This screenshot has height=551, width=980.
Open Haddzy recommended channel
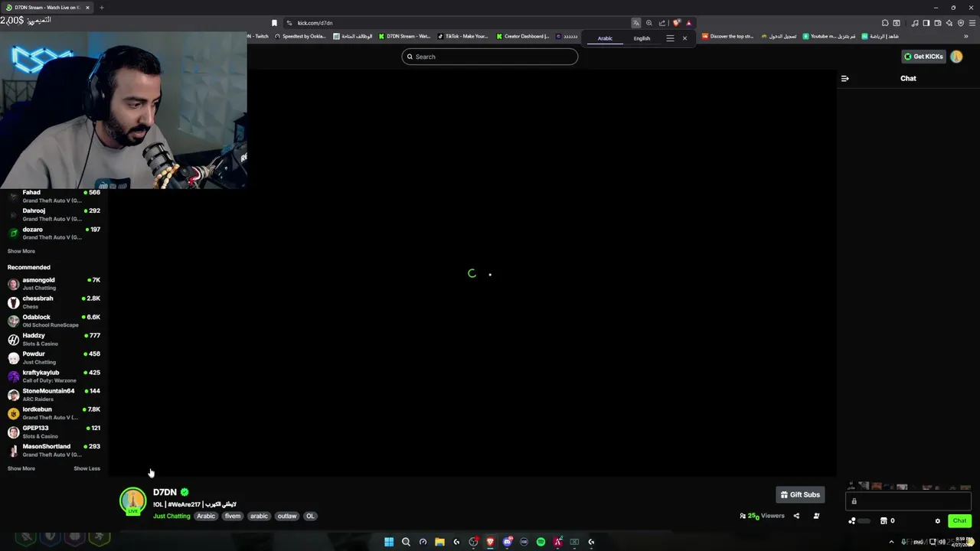coord(54,339)
